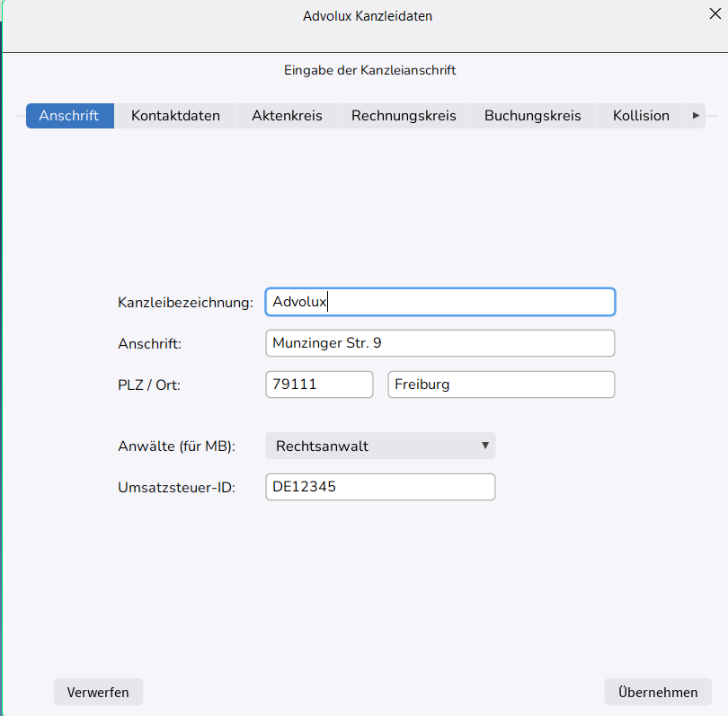This screenshot has height=716, width=728.
Task: Select the Aktenkreis tab
Action: point(287,116)
